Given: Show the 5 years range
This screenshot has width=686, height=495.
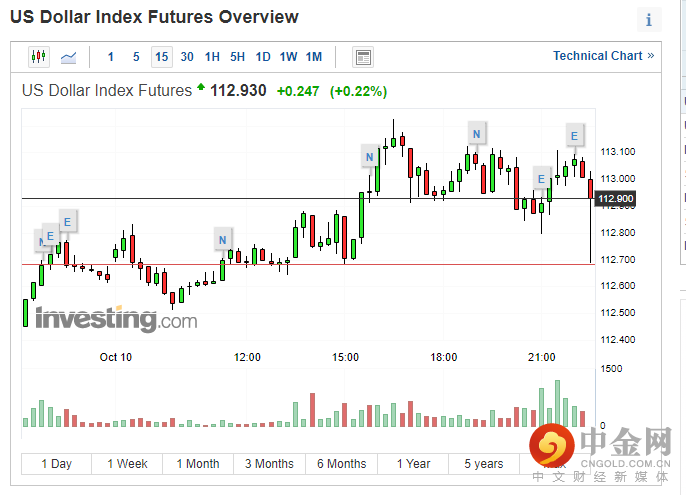Looking at the screenshot, I should 484,464.
